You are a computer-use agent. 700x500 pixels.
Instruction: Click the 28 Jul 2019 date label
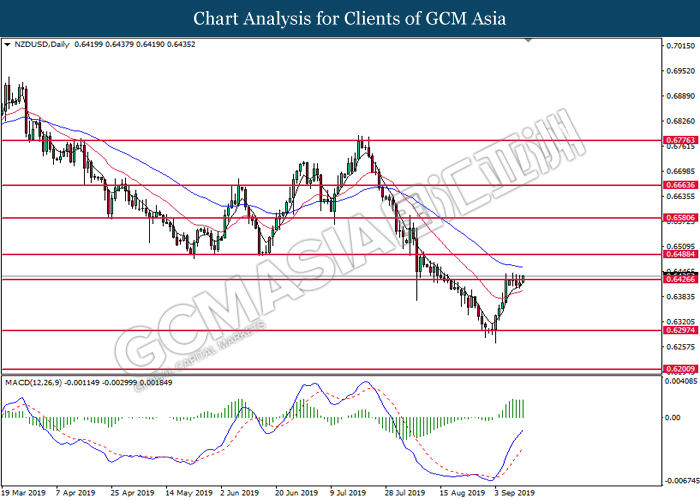point(404,493)
